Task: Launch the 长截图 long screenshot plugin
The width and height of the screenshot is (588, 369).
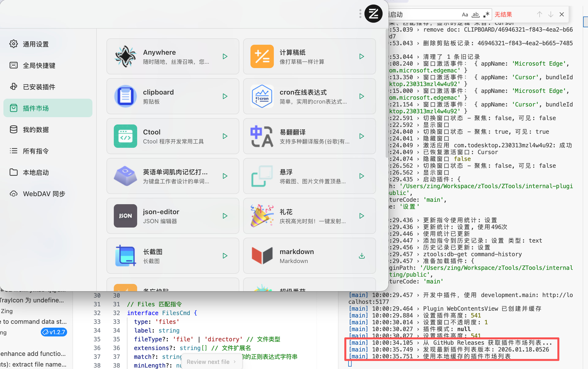Action: tap(225, 256)
